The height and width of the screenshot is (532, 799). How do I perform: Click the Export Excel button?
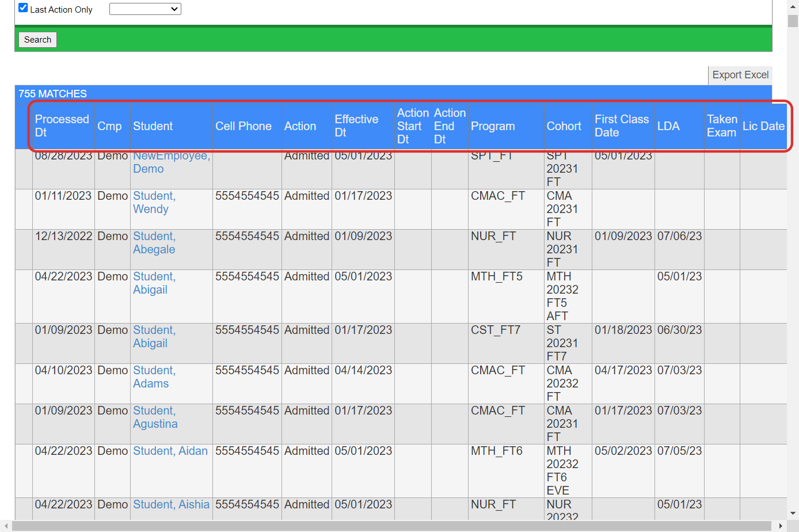pos(740,75)
